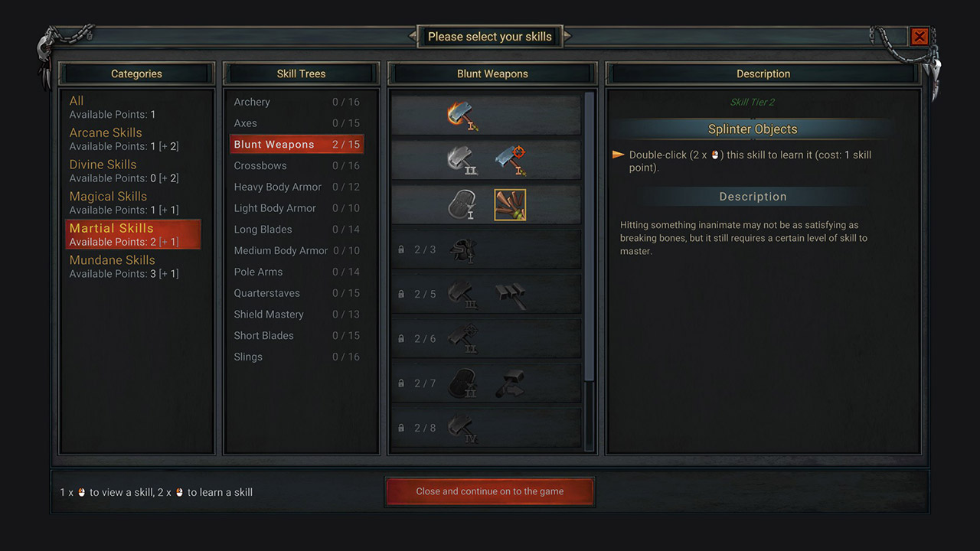Select the locked hammer-with-arrow skill in the 2/7 row

tap(510, 383)
